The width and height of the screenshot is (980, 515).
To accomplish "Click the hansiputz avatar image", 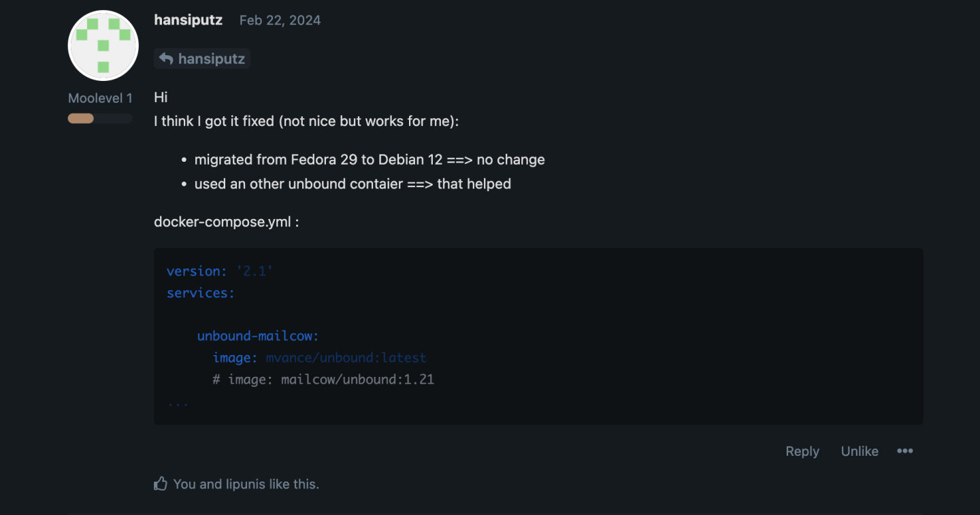I will point(103,46).
